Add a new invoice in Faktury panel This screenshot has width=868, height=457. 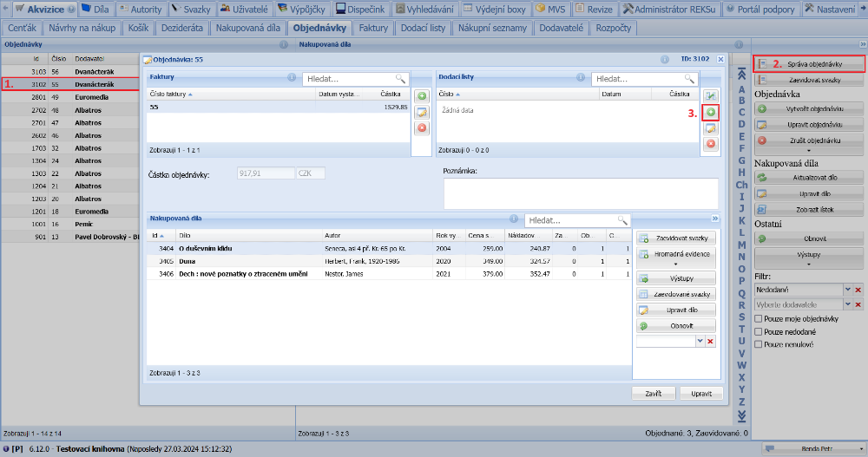pos(422,96)
